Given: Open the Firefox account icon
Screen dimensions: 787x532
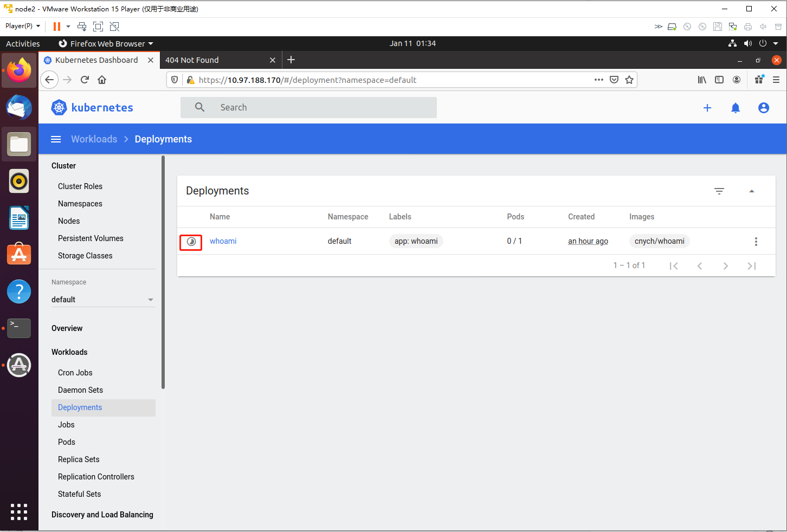Looking at the screenshot, I should click(x=737, y=80).
